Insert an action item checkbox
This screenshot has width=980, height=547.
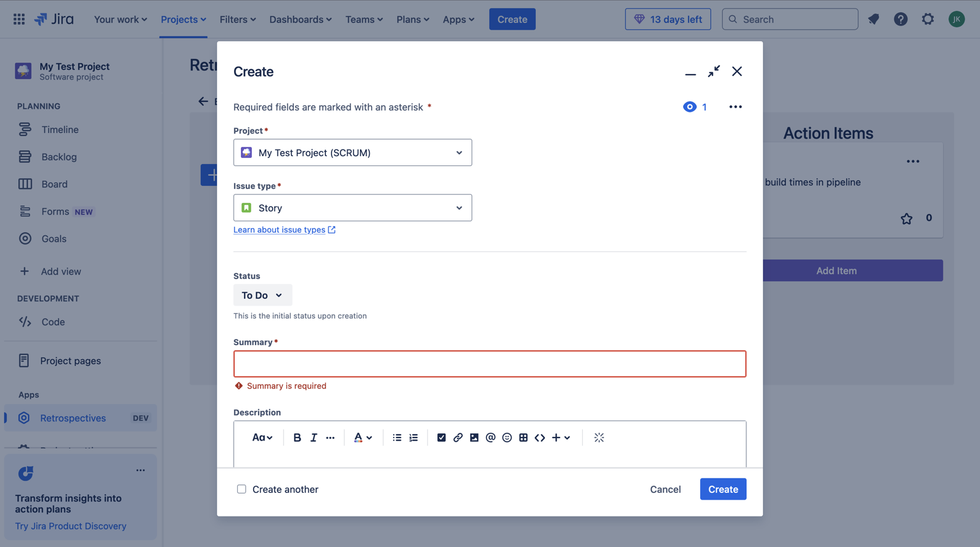tap(442, 438)
